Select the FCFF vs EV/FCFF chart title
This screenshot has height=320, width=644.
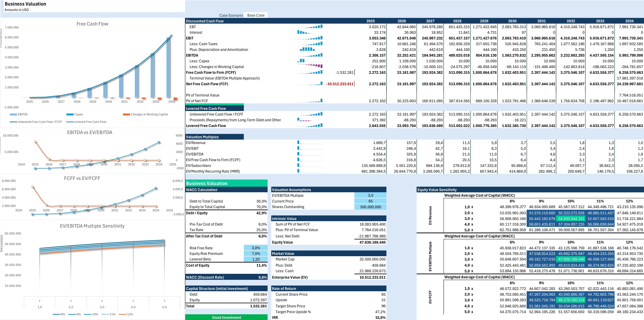[82, 178]
